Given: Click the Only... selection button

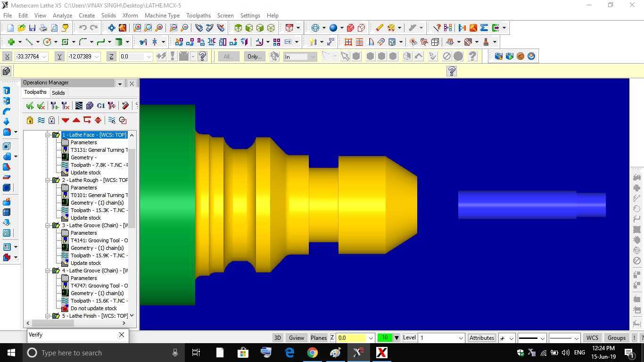Looking at the screenshot, I should tap(254, 57).
